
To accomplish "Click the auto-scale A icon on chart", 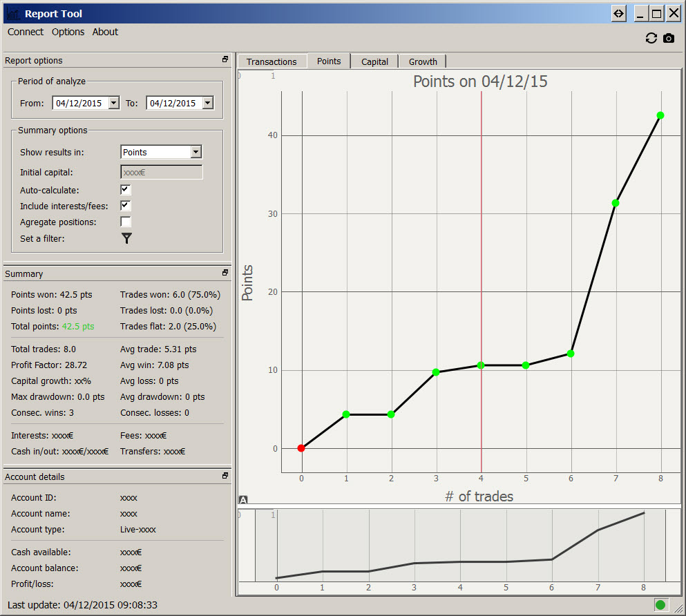I will (x=243, y=500).
